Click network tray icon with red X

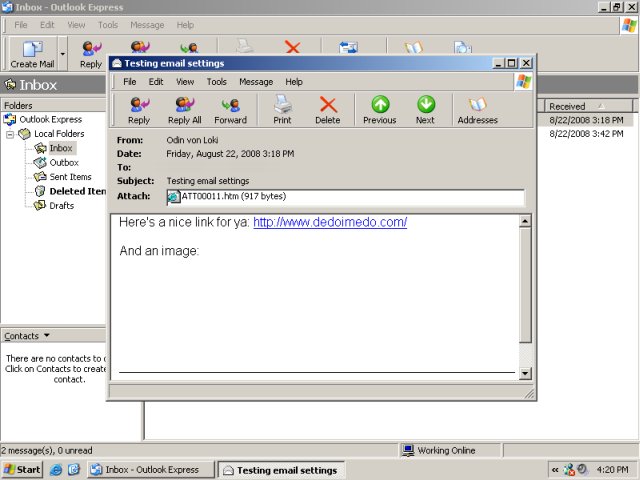tap(569, 470)
